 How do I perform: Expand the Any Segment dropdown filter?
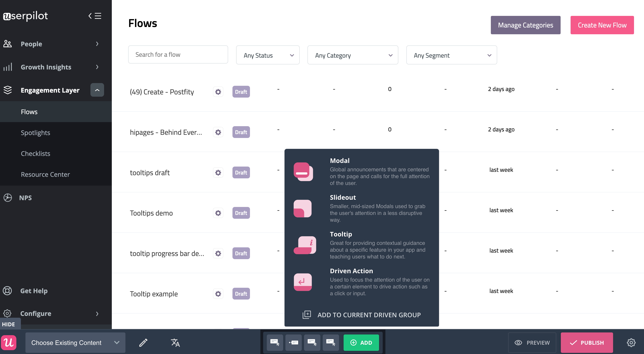(451, 55)
